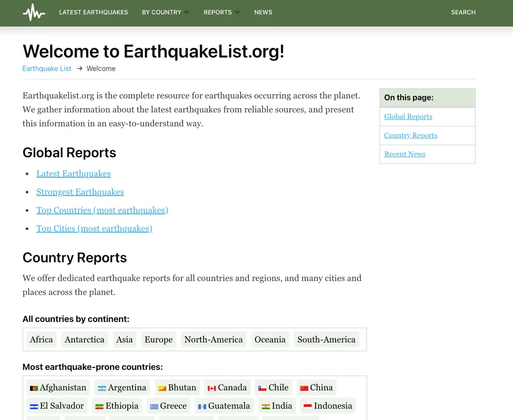
Task: Click the Indonesia flag icon
Action: pos(308,406)
